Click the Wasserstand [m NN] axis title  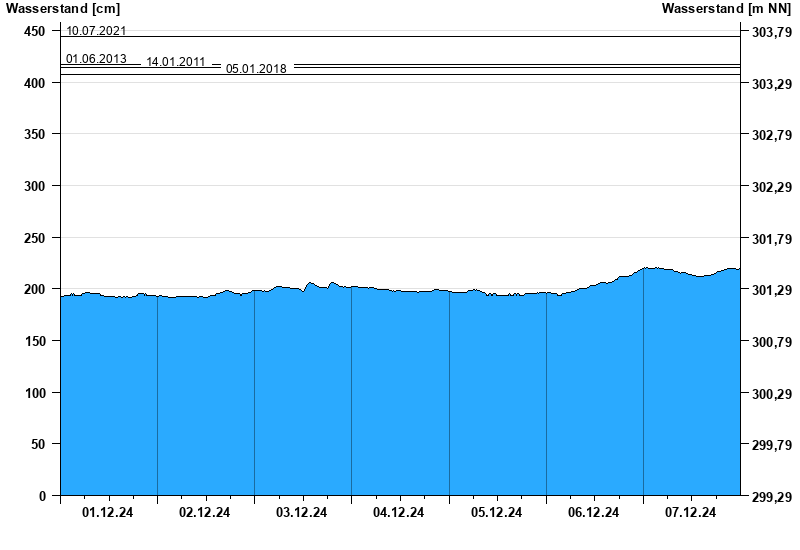(x=732, y=9)
